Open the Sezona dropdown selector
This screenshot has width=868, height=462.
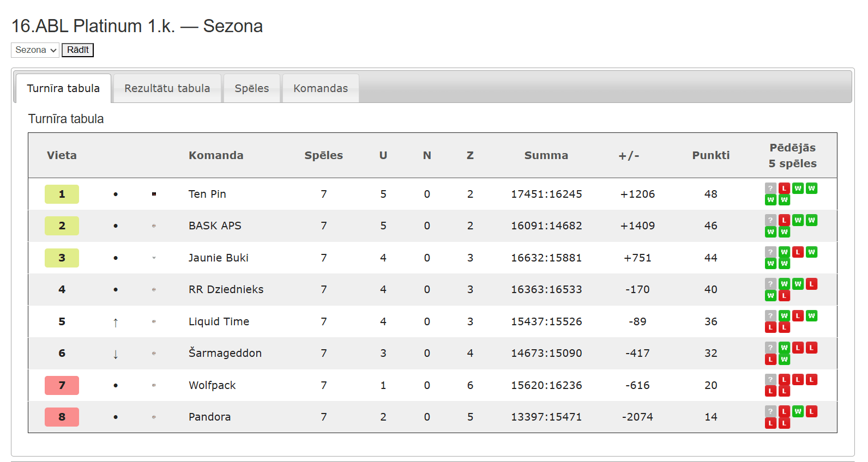pos(35,50)
